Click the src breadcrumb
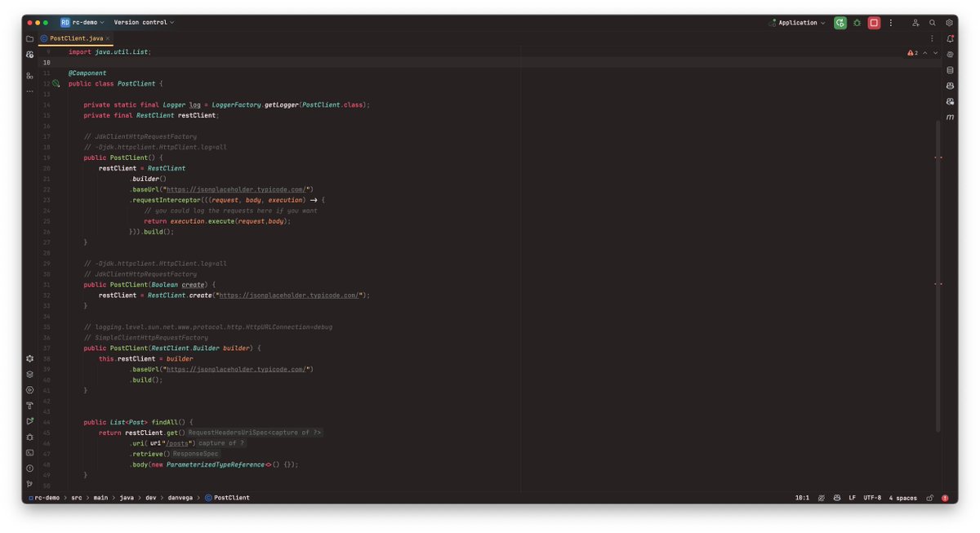This screenshot has height=533, width=980. (x=77, y=498)
